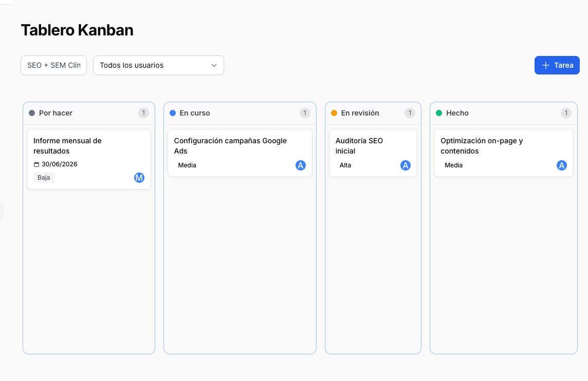This screenshot has height=381, width=588.
Task: Click the calendar icon beside 30/06/2026
Action: 36,164
